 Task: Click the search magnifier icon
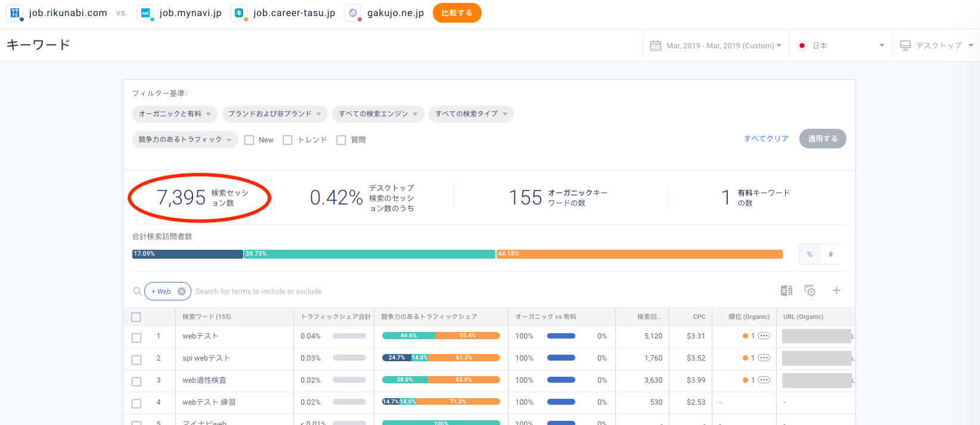click(138, 291)
